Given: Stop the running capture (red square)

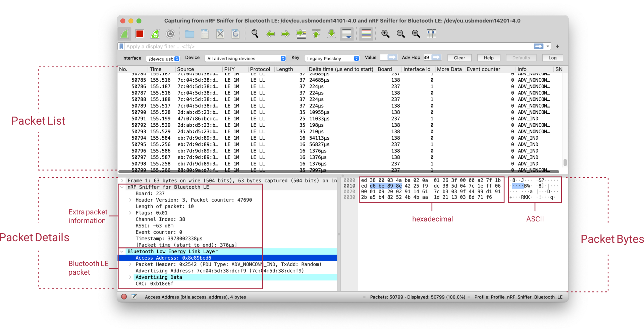Looking at the screenshot, I should tap(140, 34).
